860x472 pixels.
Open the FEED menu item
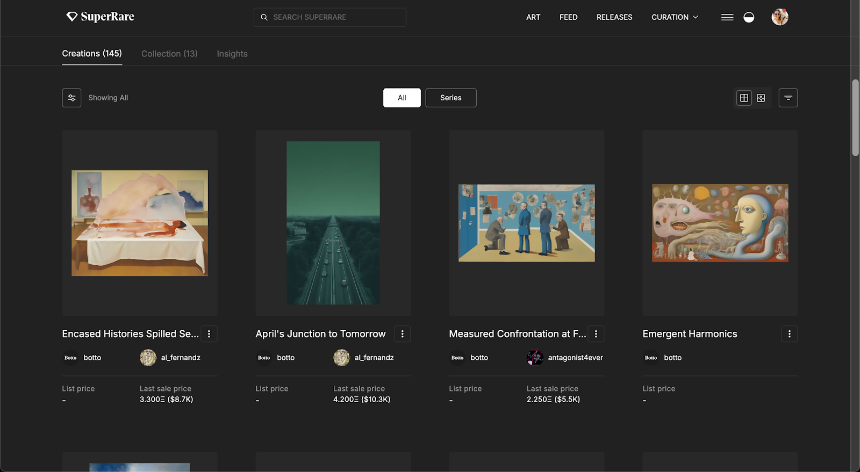568,17
